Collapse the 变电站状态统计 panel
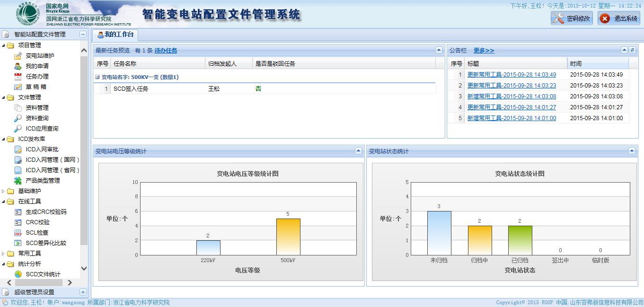 (632, 151)
